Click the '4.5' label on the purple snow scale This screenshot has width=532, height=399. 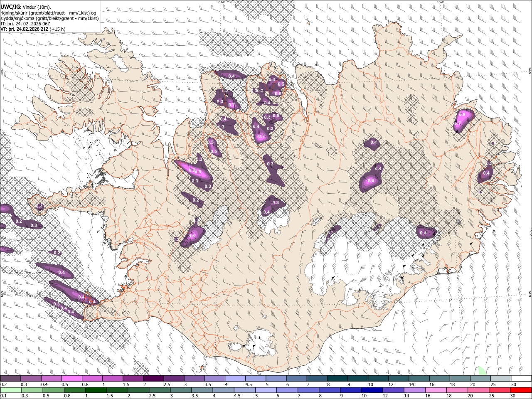pyautogui.click(x=249, y=384)
